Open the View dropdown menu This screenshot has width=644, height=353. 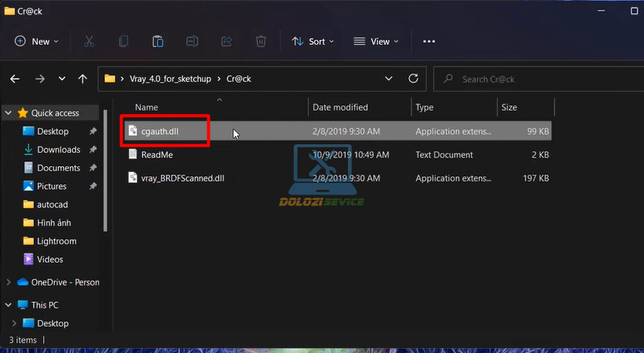coord(375,42)
